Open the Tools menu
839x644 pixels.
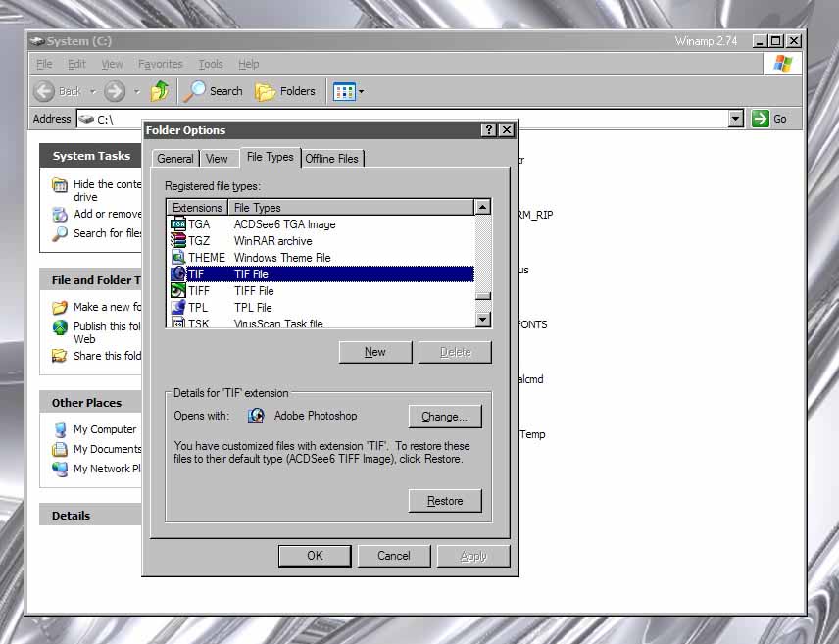pos(211,64)
